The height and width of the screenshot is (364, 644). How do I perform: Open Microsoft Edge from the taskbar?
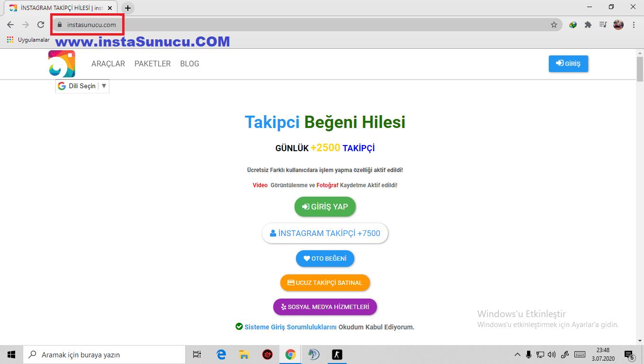(221, 355)
